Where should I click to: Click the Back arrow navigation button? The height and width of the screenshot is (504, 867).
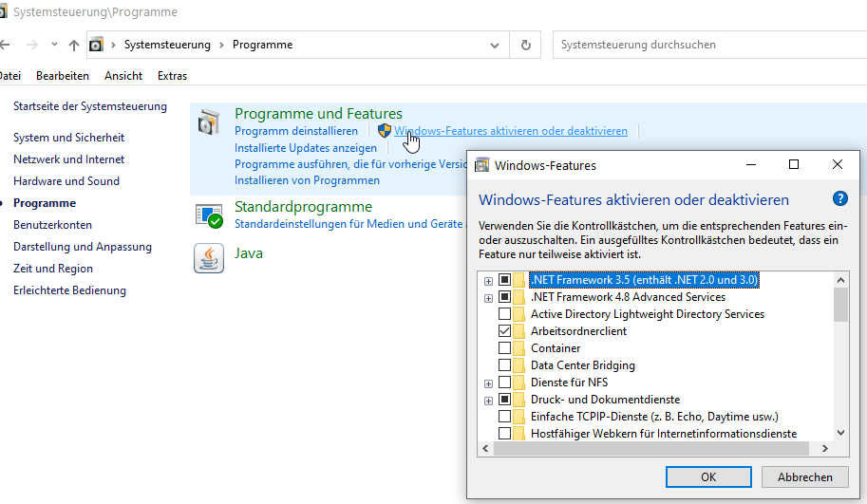pos(6,45)
